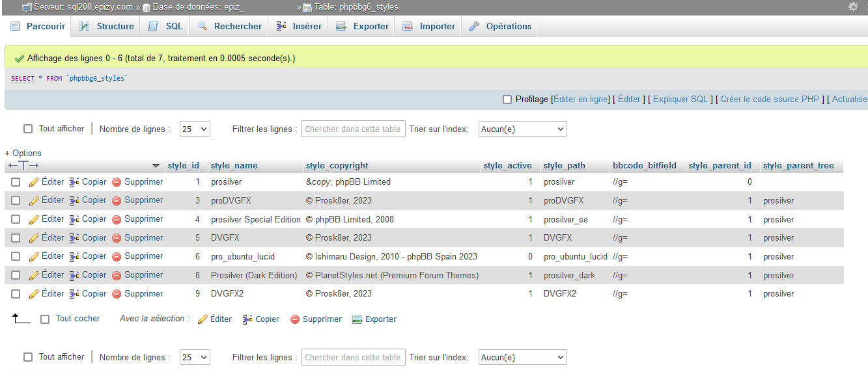
Task: Expand the + Options link
Action: click(23, 153)
